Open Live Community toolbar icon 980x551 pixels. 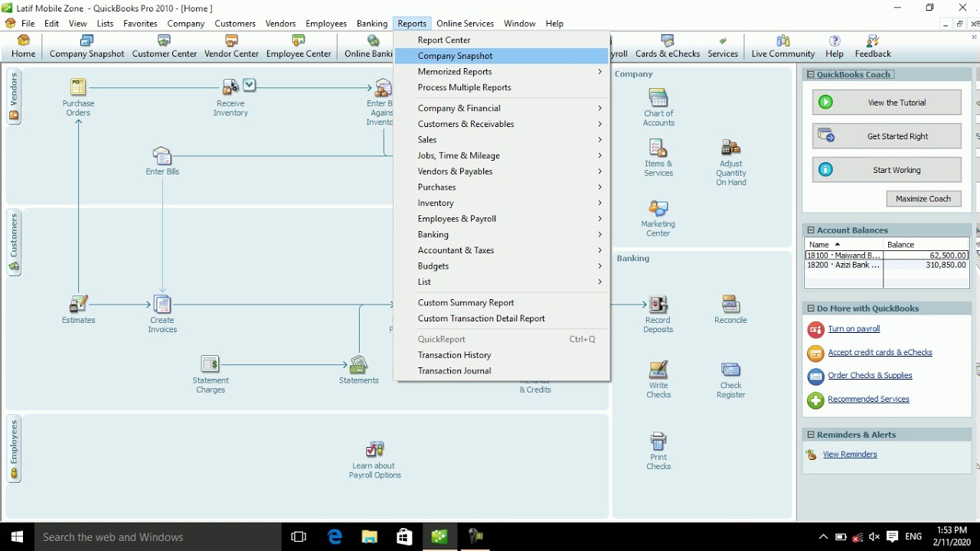click(782, 46)
